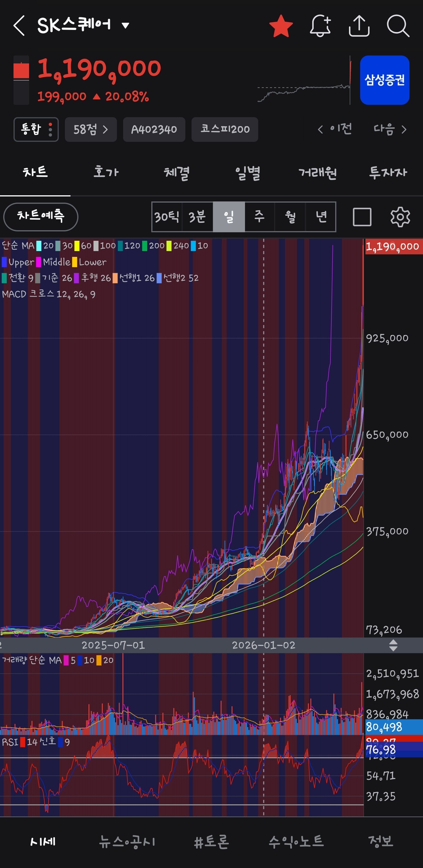Expand the SK스퀘어 stock name dropdown

(x=125, y=25)
